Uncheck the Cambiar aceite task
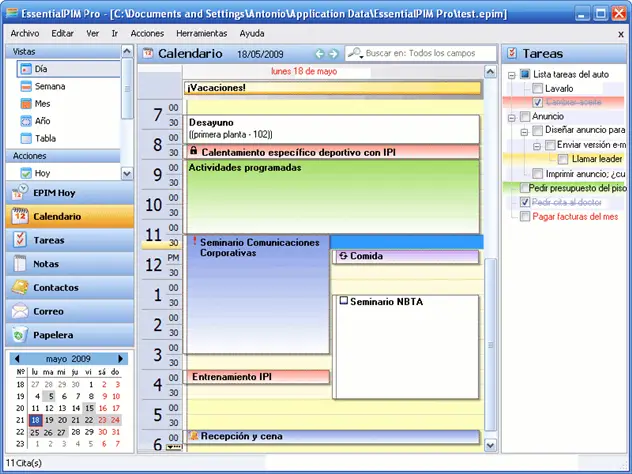 [x=537, y=102]
